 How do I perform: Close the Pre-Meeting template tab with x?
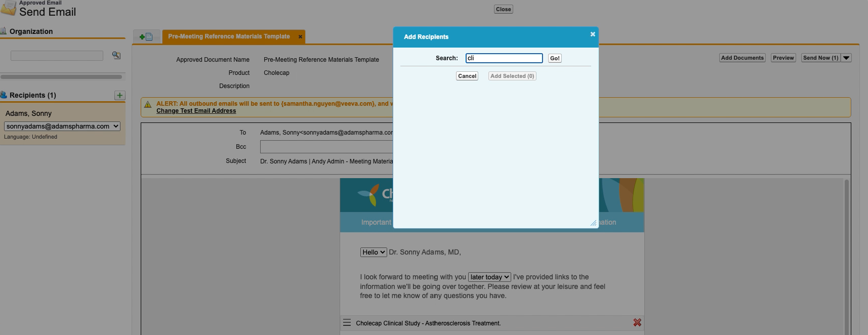pos(300,37)
